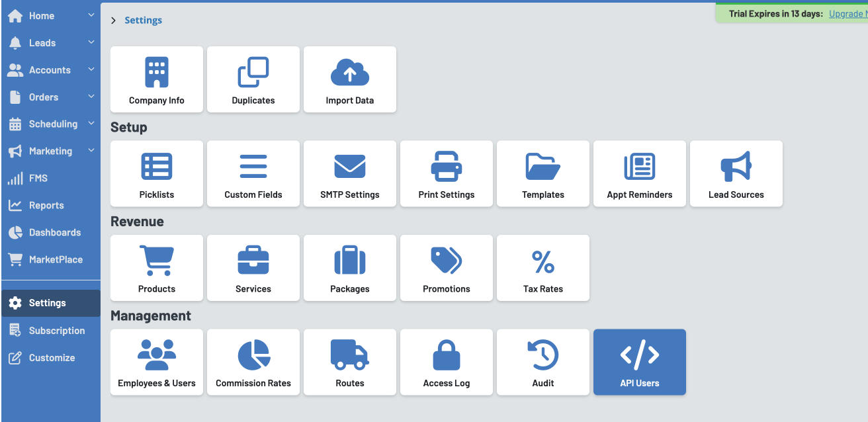Click the Upgrade Now link
This screenshot has width=868, height=422.
pyautogui.click(x=847, y=14)
